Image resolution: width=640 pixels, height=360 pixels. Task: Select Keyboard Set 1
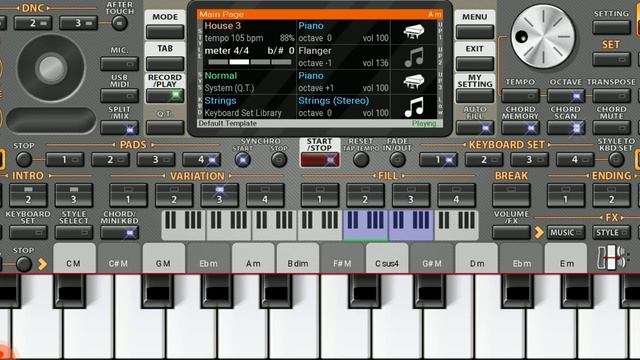pyautogui.click(x=438, y=160)
